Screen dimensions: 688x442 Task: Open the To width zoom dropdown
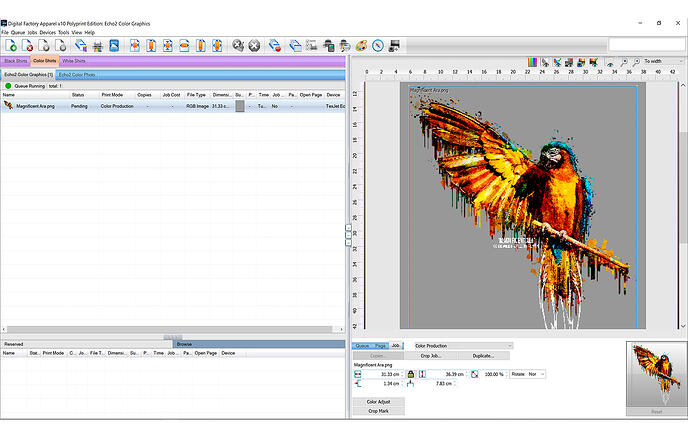(x=662, y=61)
